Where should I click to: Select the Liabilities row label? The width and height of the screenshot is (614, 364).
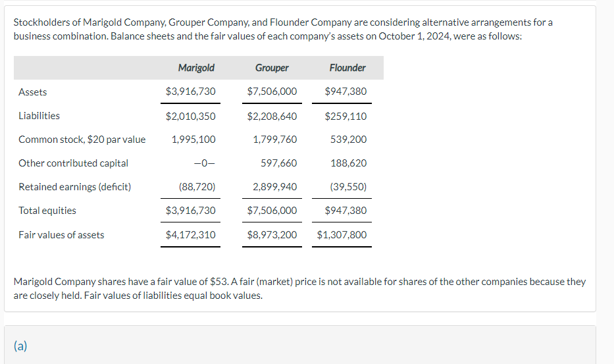pyautogui.click(x=39, y=116)
